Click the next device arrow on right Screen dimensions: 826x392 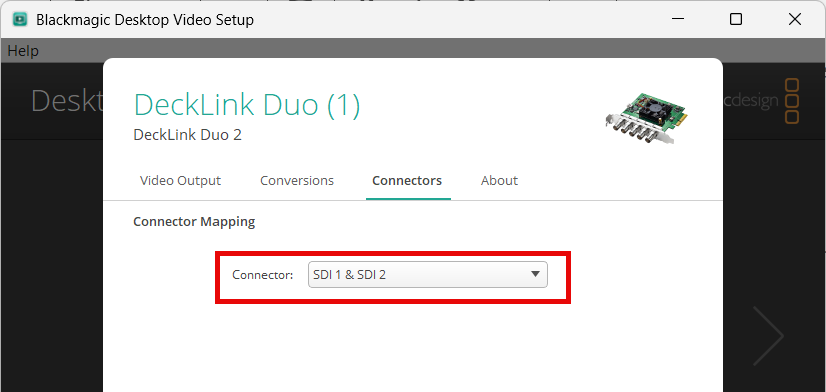(x=769, y=336)
